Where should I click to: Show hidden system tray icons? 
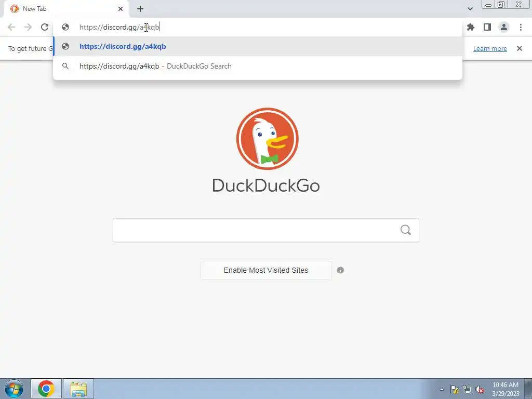point(442,389)
